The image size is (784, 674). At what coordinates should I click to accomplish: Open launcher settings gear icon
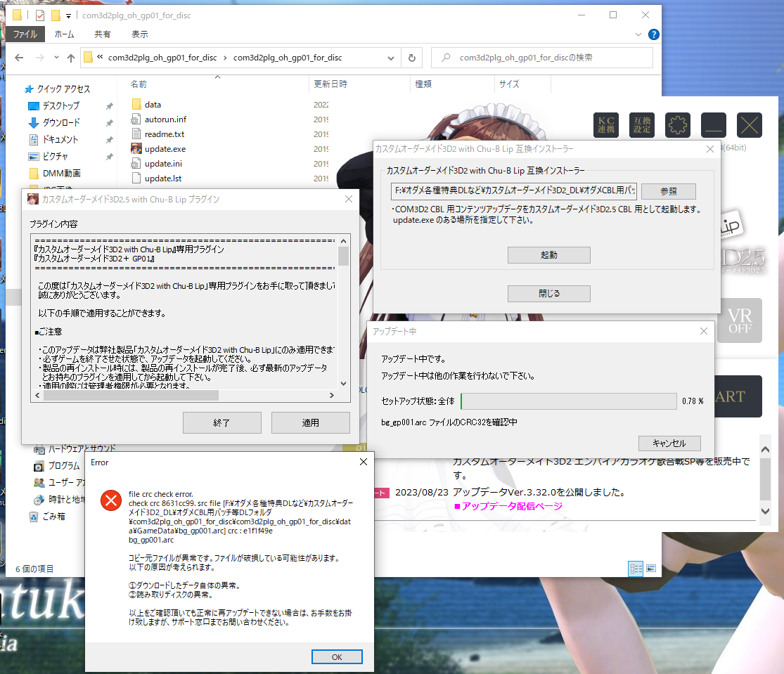click(678, 125)
